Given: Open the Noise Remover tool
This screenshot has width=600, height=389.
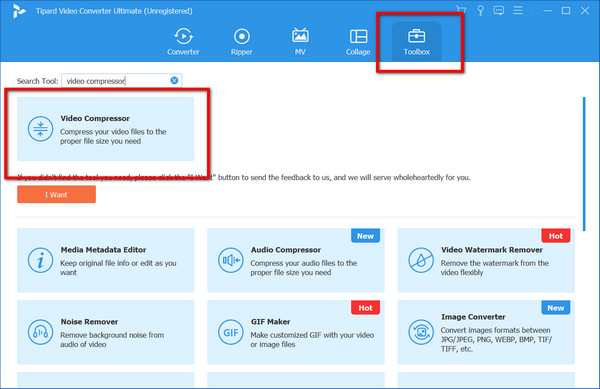Looking at the screenshot, I should (106, 332).
